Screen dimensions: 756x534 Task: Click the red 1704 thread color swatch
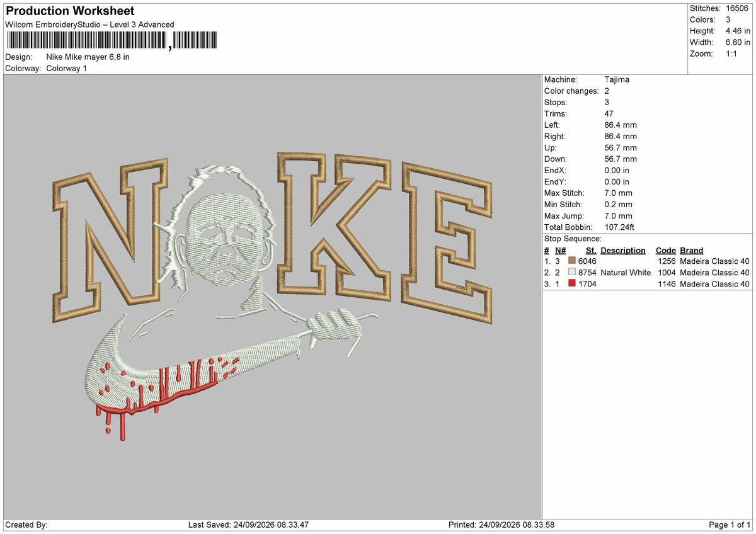point(572,284)
